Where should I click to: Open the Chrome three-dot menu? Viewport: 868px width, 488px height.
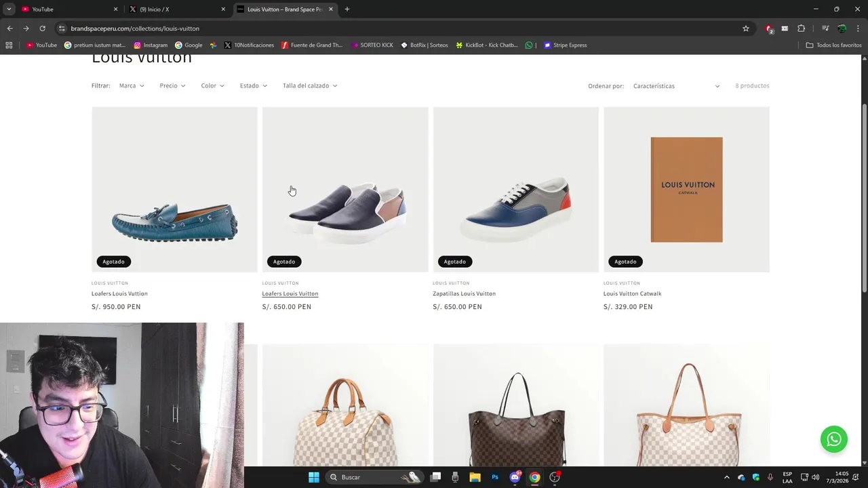pyautogui.click(x=858, y=28)
